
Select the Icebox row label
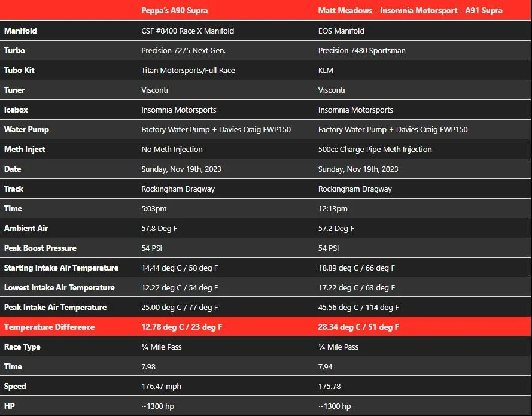16,110
